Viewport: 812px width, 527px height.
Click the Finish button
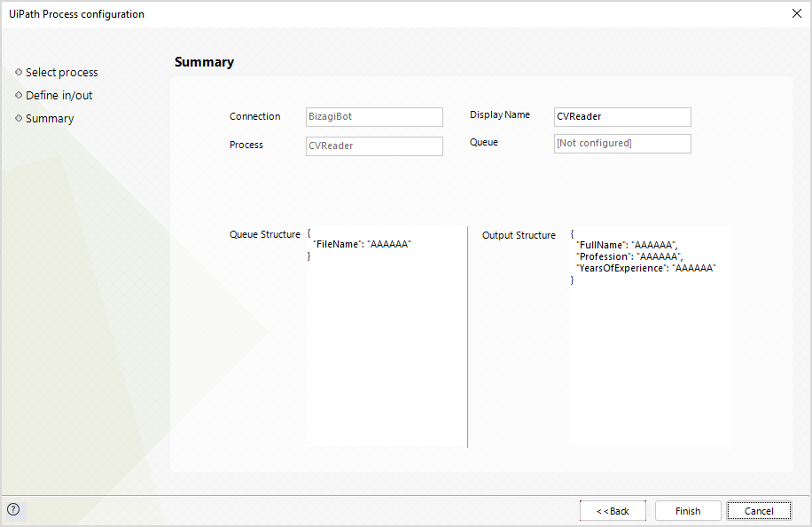688,511
